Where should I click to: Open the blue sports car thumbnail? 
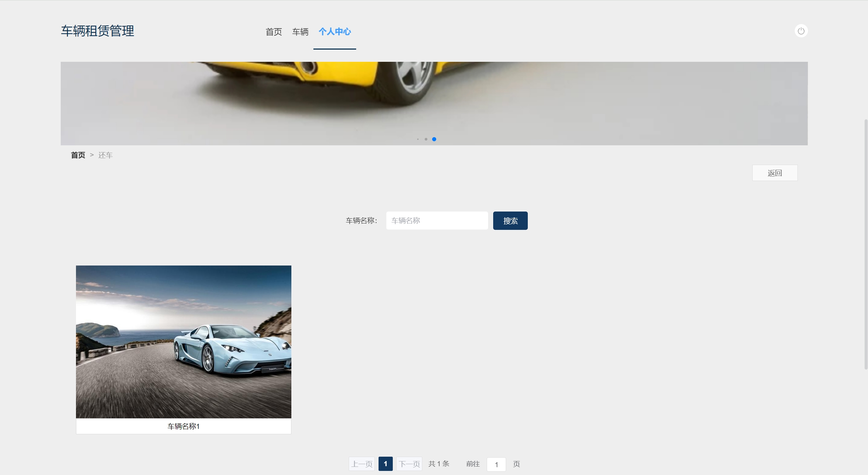184,342
